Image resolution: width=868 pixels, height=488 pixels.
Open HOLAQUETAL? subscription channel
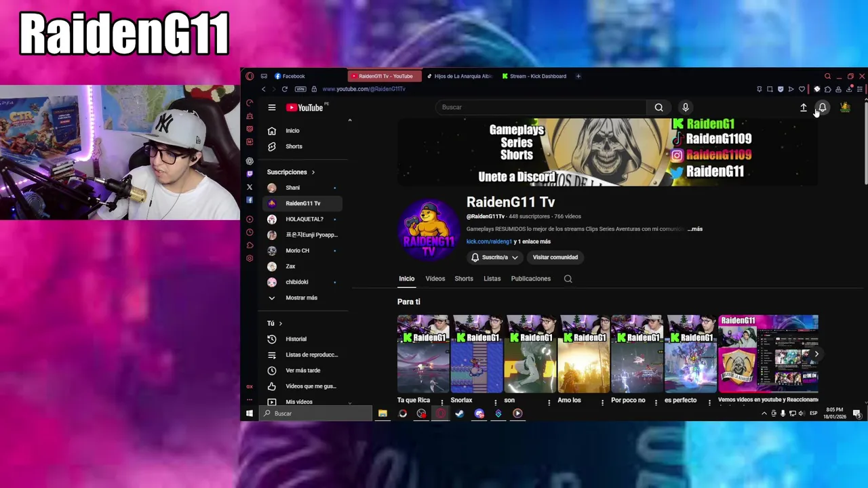pyautogui.click(x=302, y=219)
